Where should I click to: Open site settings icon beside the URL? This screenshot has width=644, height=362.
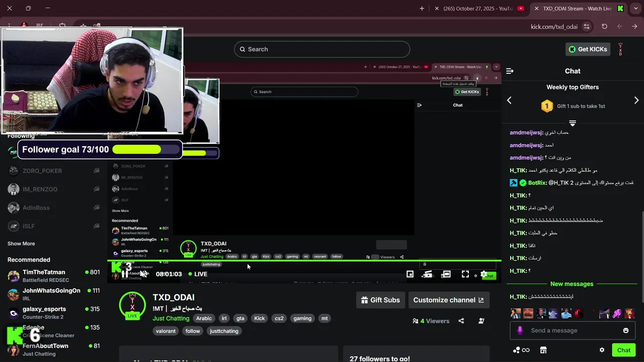pyautogui.click(x=587, y=27)
